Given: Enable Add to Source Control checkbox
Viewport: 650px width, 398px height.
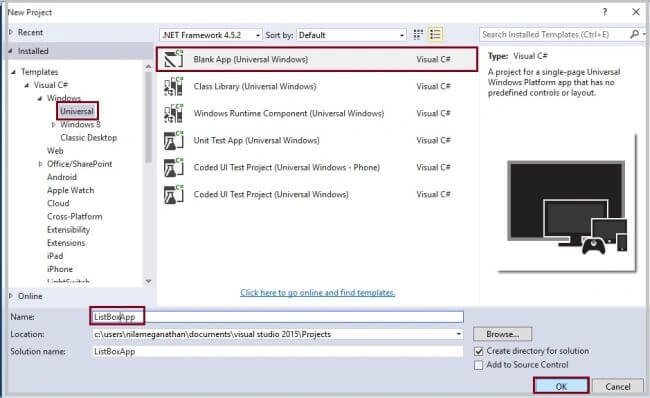Looking at the screenshot, I should (x=478, y=365).
